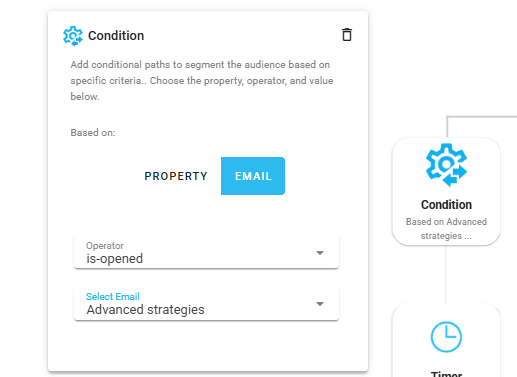Click the is-opened operator value
This screenshot has height=377, width=517.
[115, 259]
